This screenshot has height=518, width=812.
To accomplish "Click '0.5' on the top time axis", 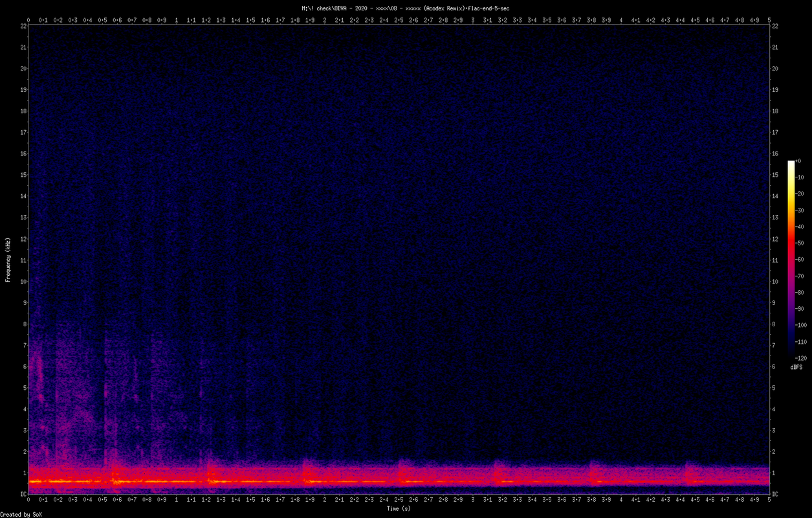I will [x=103, y=20].
